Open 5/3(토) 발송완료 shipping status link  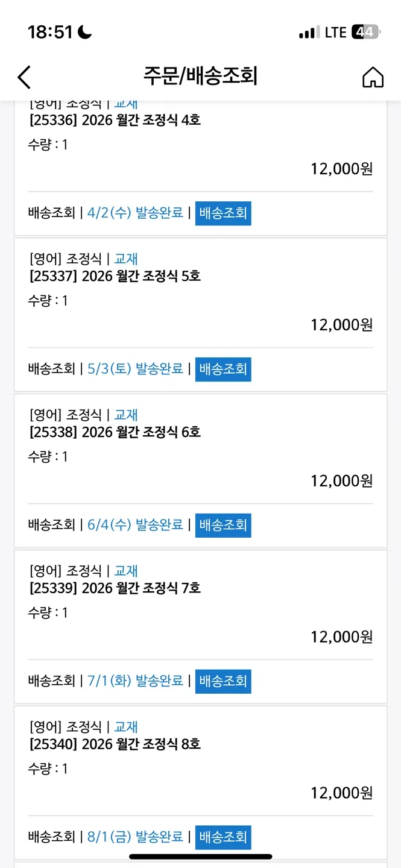(x=135, y=369)
